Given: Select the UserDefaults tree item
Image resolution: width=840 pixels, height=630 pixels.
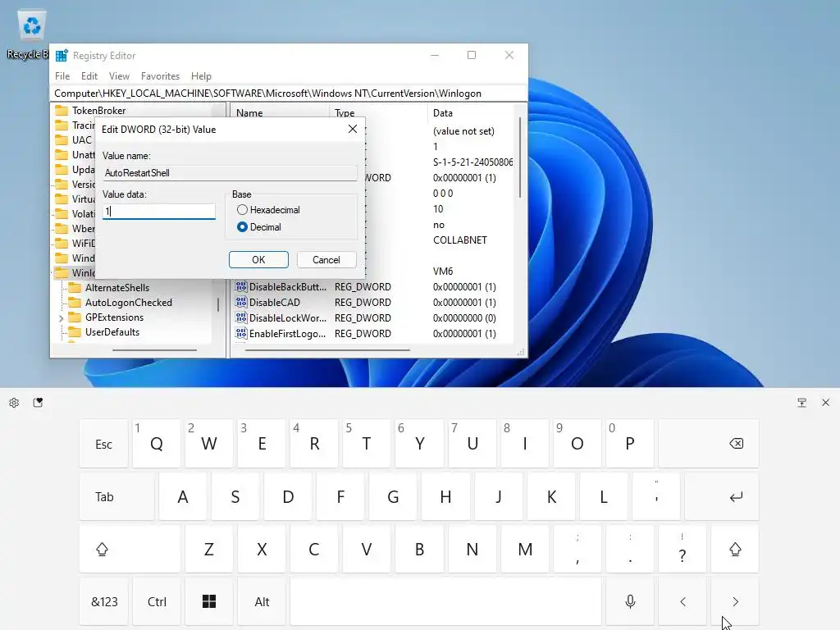Looking at the screenshot, I should click(112, 332).
